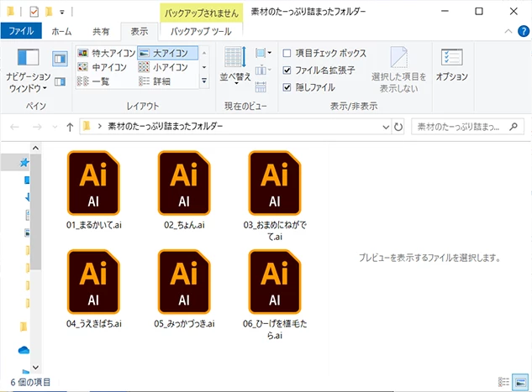Click the forward navigation arrow
This screenshot has height=392, width=532.
pyautogui.click(x=37, y=127)
